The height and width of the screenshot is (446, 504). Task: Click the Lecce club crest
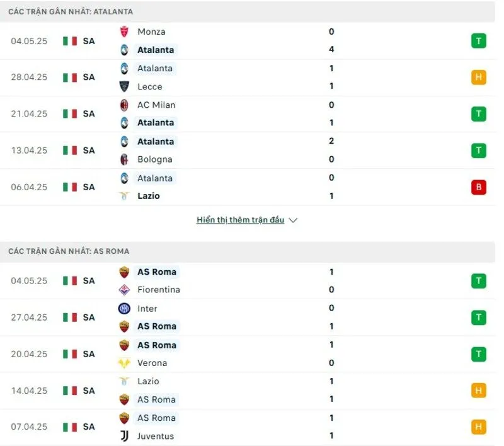125,86
